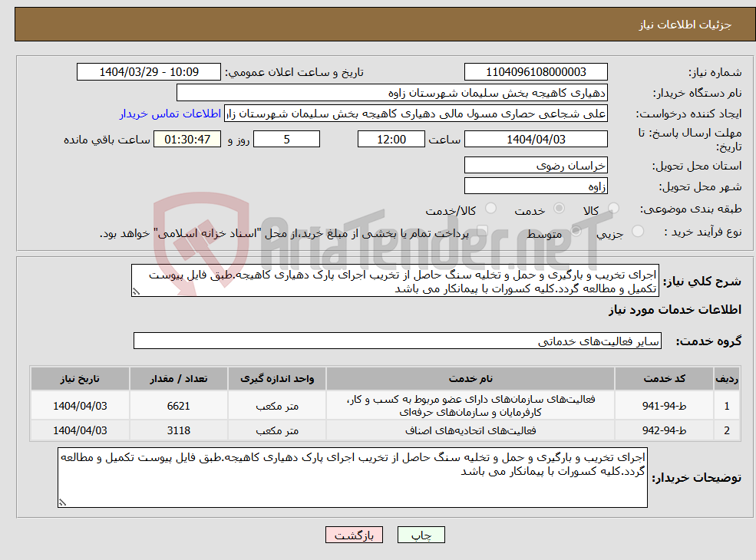Screen dimensions: 756x560
Task: Click quantity cell 6621
Action: [x=178, y=406]
